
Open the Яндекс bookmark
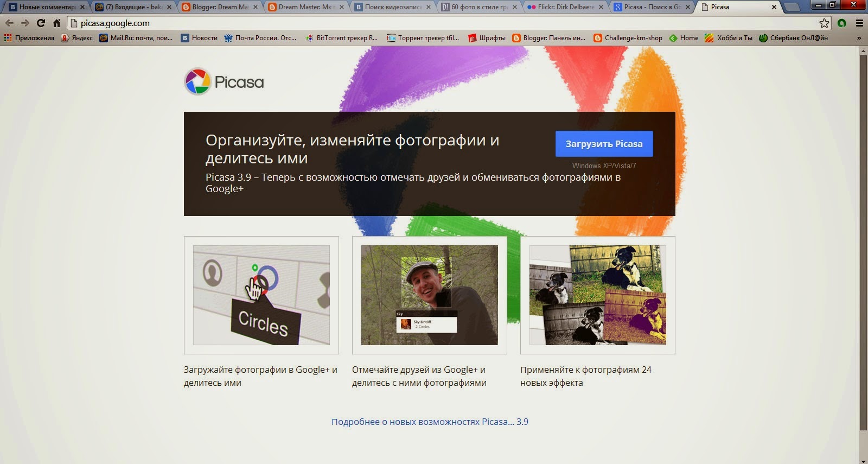tap(77, 38)
